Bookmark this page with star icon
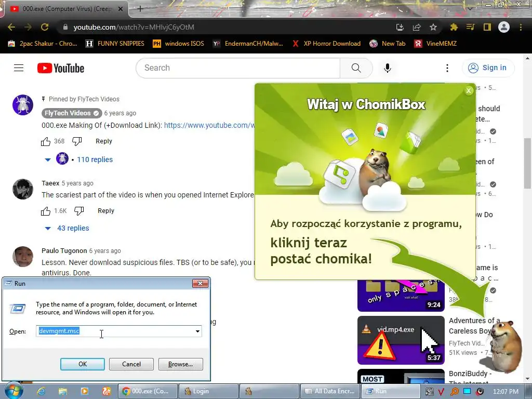Screen dimensions: 532x399 [433, 27]
